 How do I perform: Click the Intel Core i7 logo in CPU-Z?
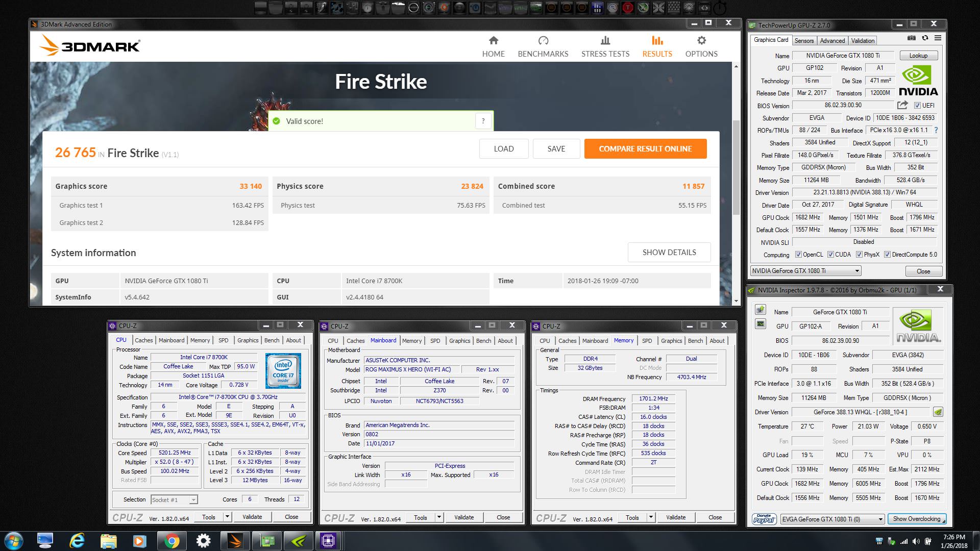click(283, 371)
